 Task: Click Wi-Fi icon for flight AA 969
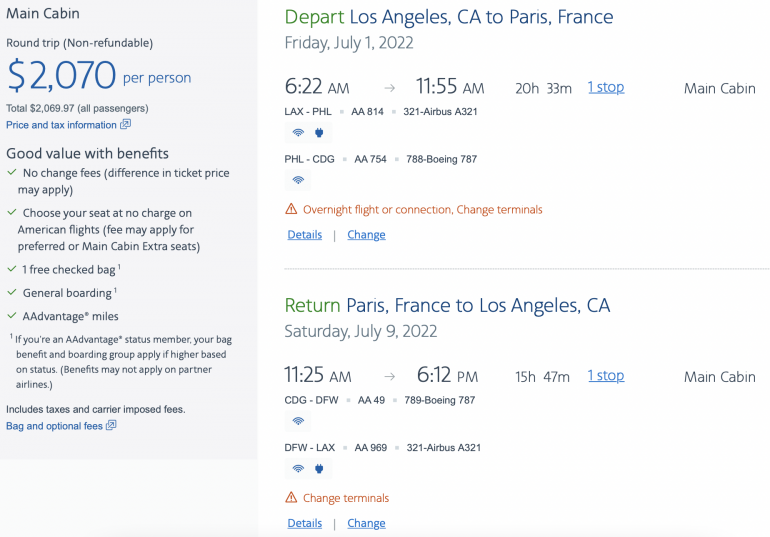click(x=298, y=468)
